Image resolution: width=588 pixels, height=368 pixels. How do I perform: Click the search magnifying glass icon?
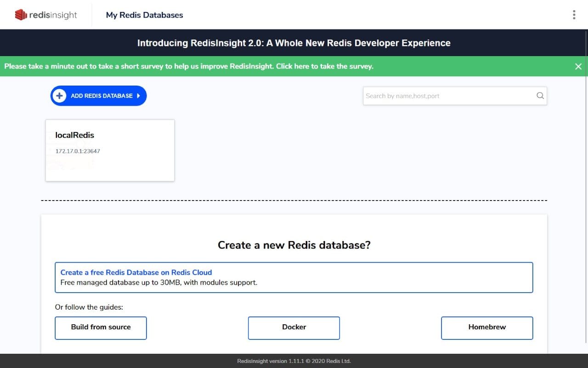pos(540,96)
